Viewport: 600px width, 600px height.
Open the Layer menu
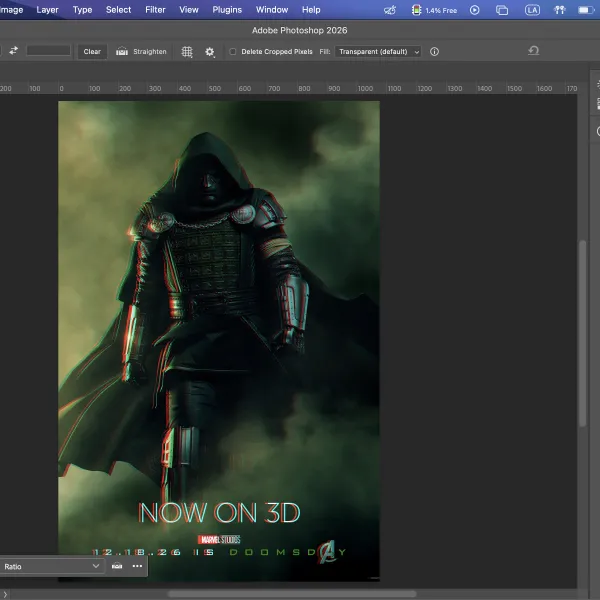[x=47, y=10]
